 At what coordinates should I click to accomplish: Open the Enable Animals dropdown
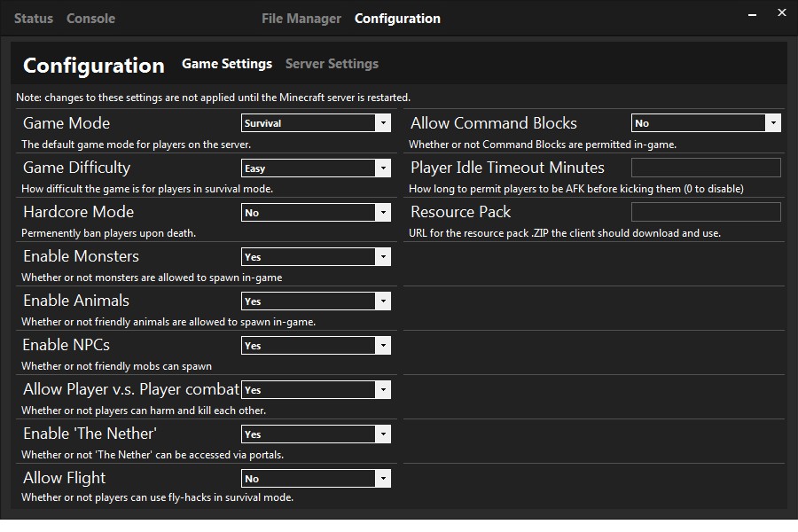(384, 301)
